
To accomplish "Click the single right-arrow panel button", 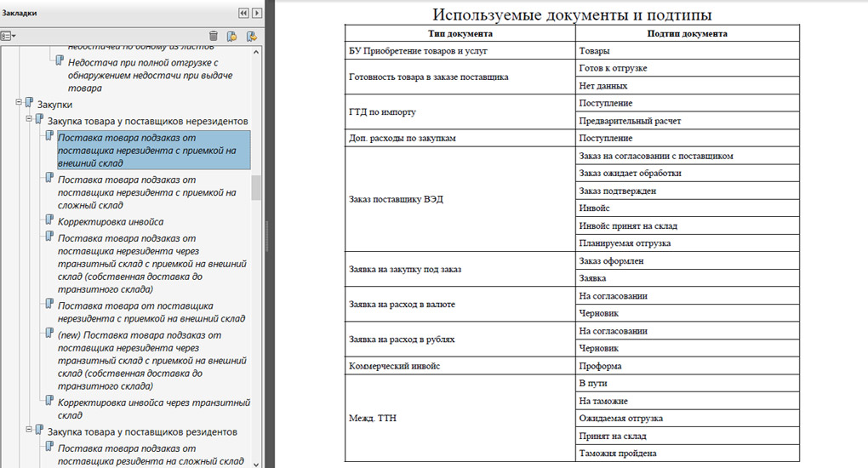I will [257, 13].
